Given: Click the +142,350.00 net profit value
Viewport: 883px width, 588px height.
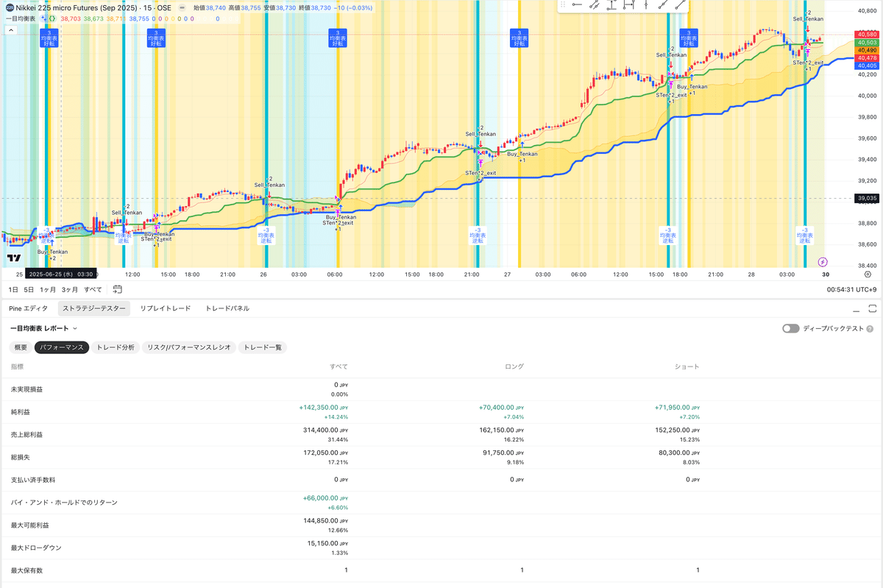Looking at the screenshot, I should [323, 407].
